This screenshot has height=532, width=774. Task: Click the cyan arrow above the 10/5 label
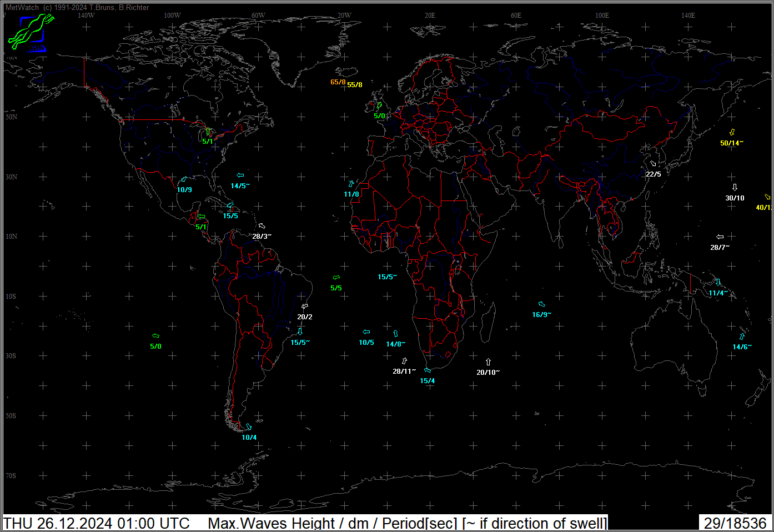click(366, 332)
